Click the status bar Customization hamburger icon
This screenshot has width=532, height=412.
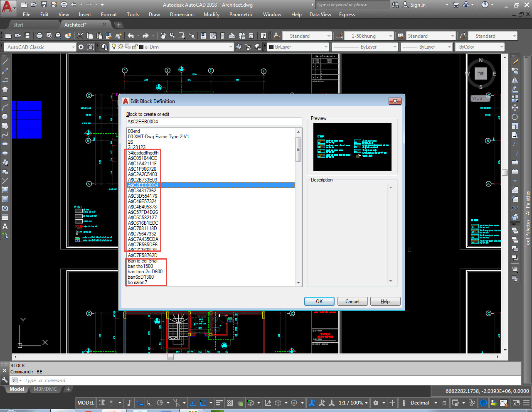tap(527, 403)
